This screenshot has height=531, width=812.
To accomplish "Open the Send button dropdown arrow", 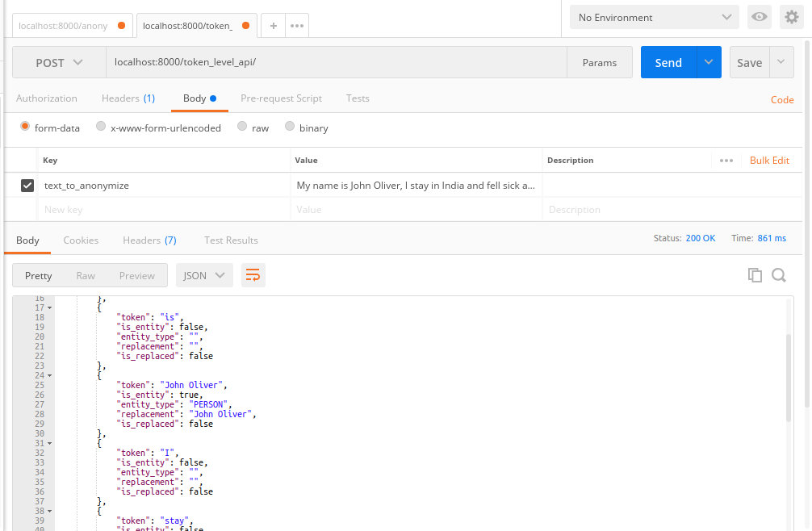I will click(709, 62).
